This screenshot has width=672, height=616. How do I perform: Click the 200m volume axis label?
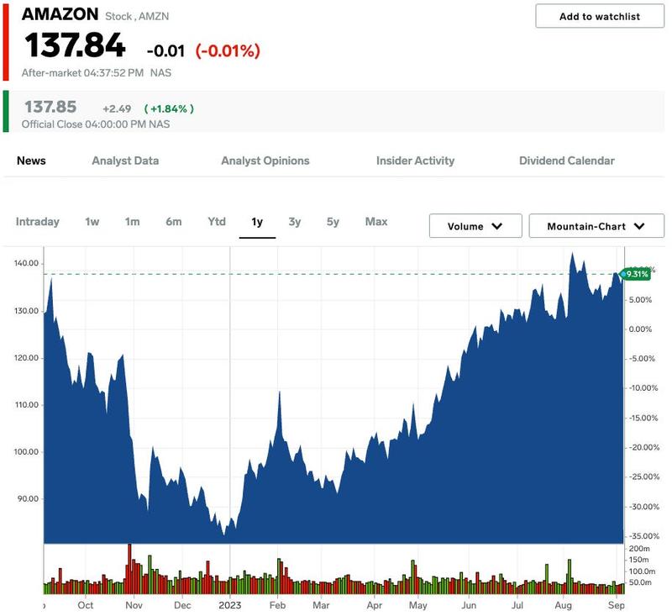tap(639, 549)
